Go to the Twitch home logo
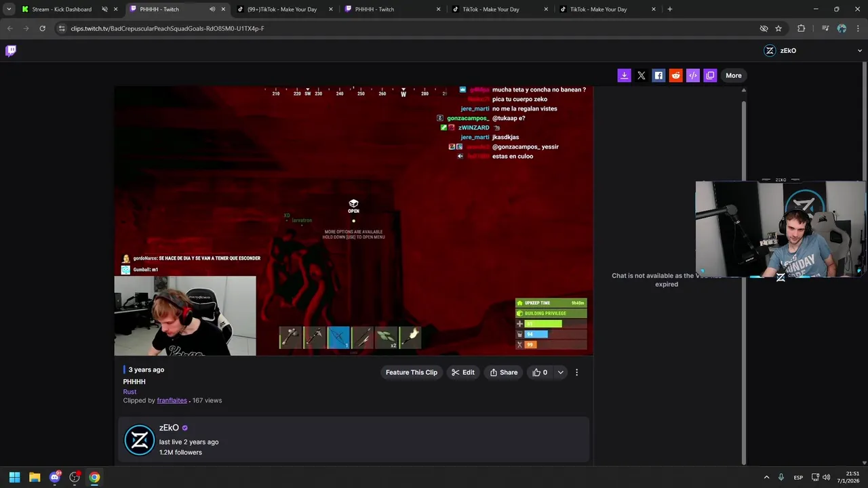 tap(11, 50)
